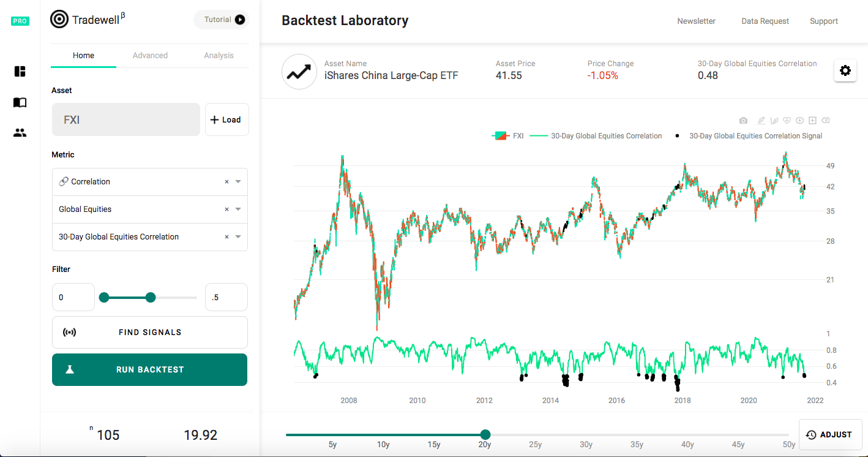Click the community people icon in sidebar

point(20,132)
